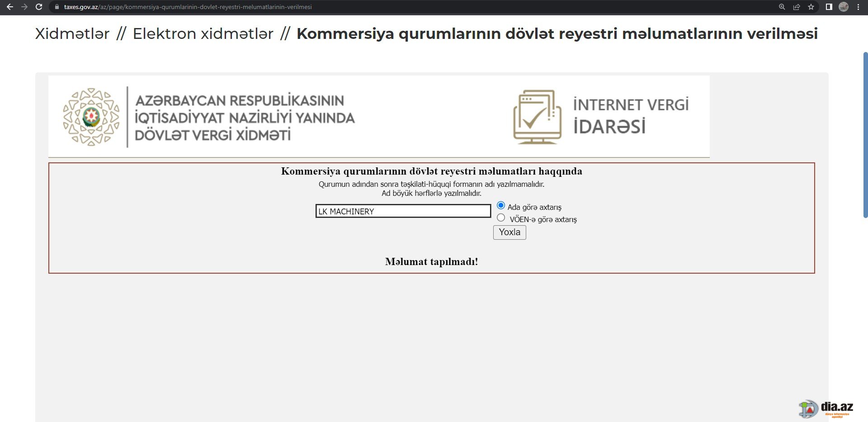
Task: View site security via the padlock icon
Action: (x=57, y=7)
